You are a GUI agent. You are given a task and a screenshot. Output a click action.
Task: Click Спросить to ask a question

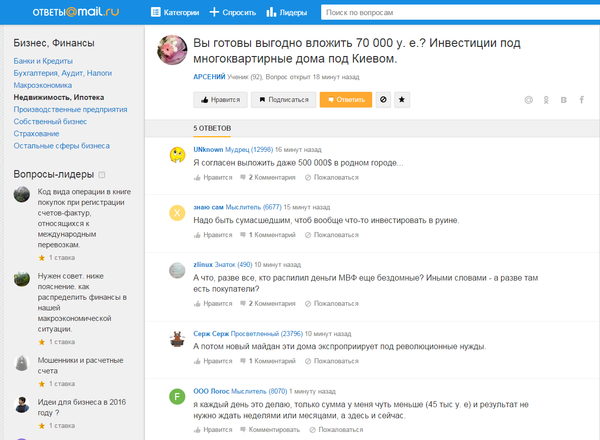click(233, 13)
